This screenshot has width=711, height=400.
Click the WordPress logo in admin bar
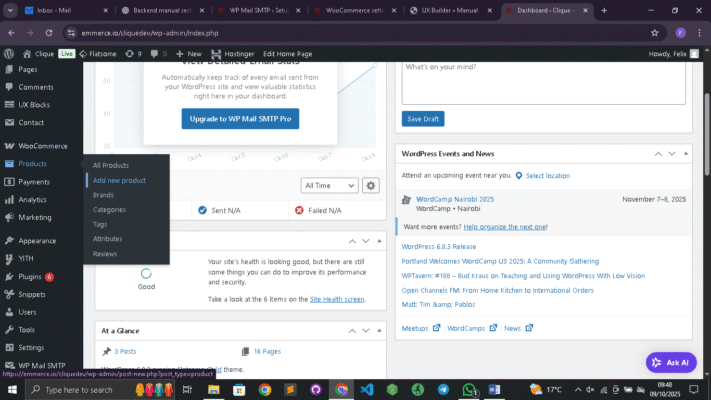(9, 53)
